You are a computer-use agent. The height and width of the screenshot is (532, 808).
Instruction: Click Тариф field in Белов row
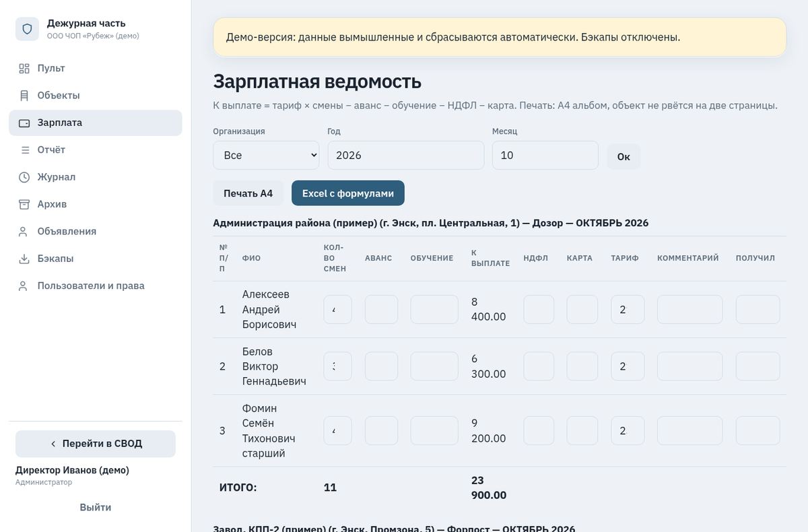pyautogui.click(x=628, y=366)
